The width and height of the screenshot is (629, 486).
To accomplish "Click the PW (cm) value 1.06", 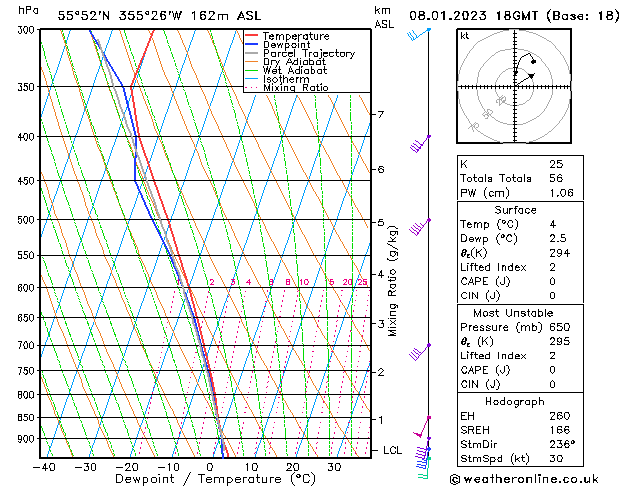I will pos(562,193).
